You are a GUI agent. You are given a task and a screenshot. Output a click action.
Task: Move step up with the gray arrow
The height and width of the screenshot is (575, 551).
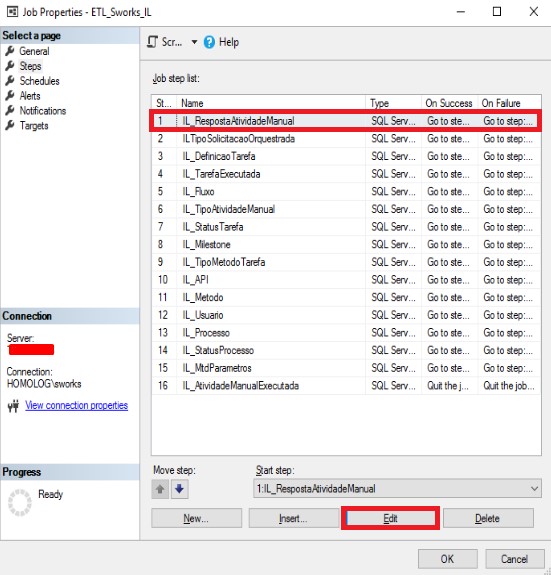click(x=160, y=489)
